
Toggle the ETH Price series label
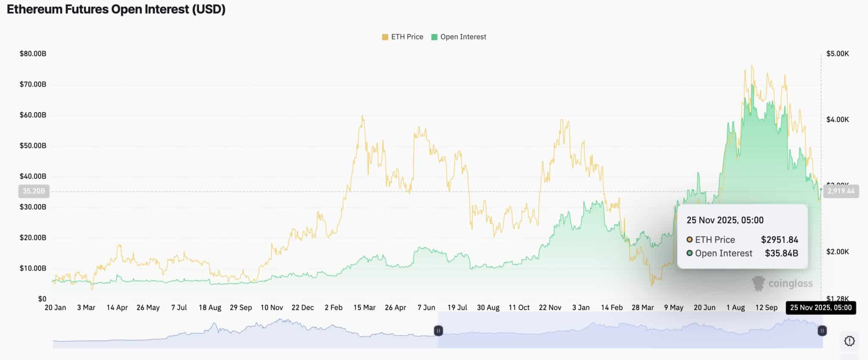(x=407, y=37)
